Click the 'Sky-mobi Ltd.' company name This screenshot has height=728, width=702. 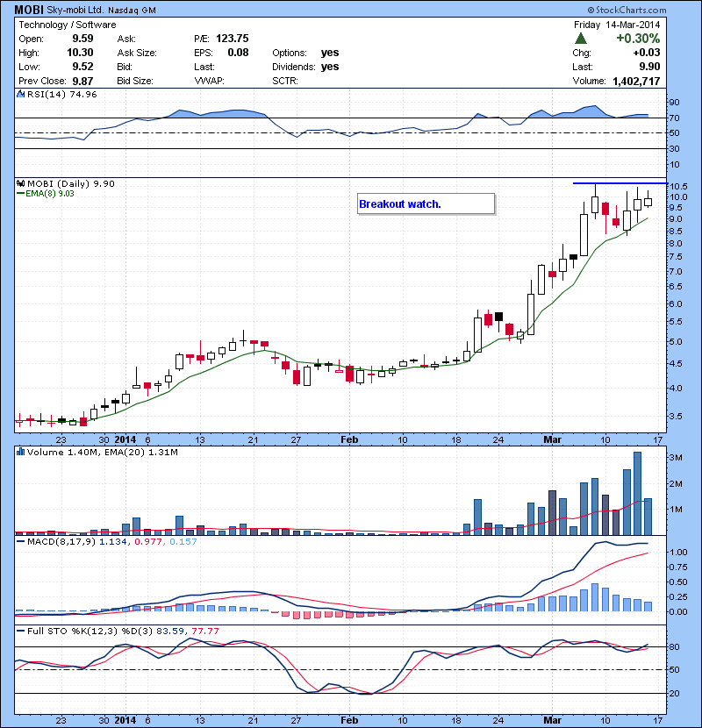(x=75, y=10)
